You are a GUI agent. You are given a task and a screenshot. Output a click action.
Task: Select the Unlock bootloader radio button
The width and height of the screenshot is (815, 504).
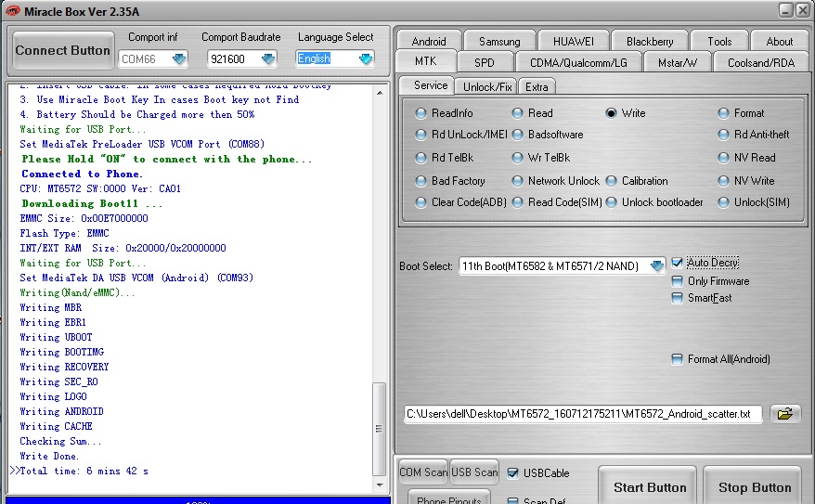point(611,202)
